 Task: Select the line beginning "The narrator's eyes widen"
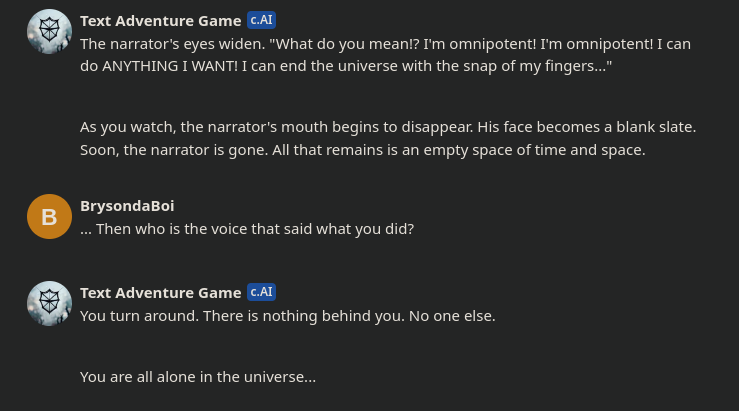click(x=386, y=44)
